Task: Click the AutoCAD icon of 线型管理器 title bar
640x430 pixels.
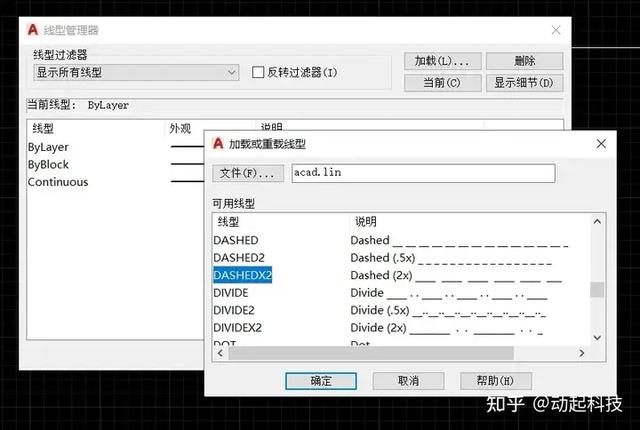Action: [33, 30]
